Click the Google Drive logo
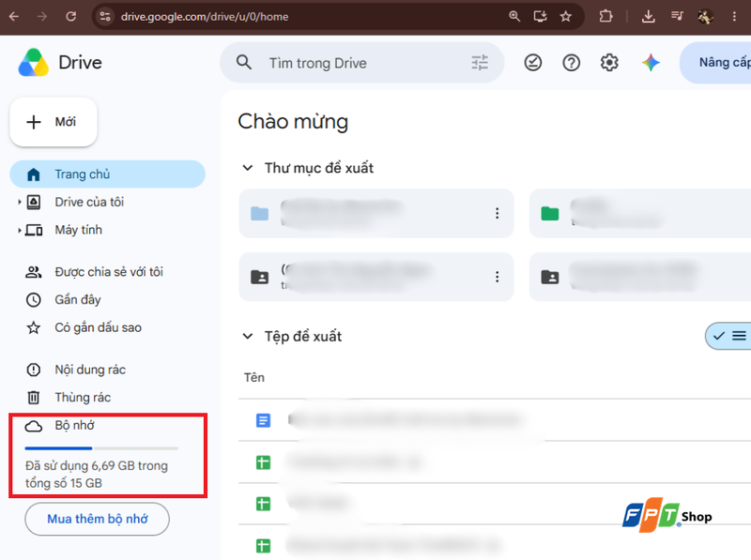 click(34, 63)
